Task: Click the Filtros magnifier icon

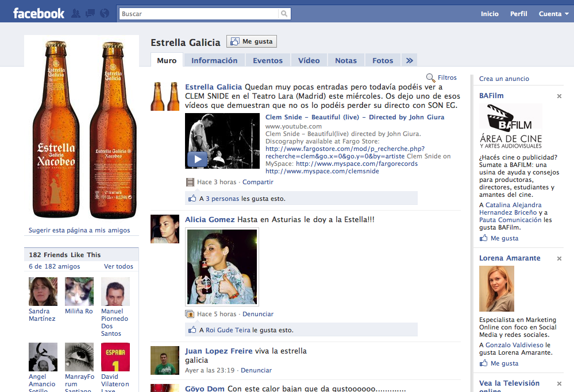Action: pos(430,77)
